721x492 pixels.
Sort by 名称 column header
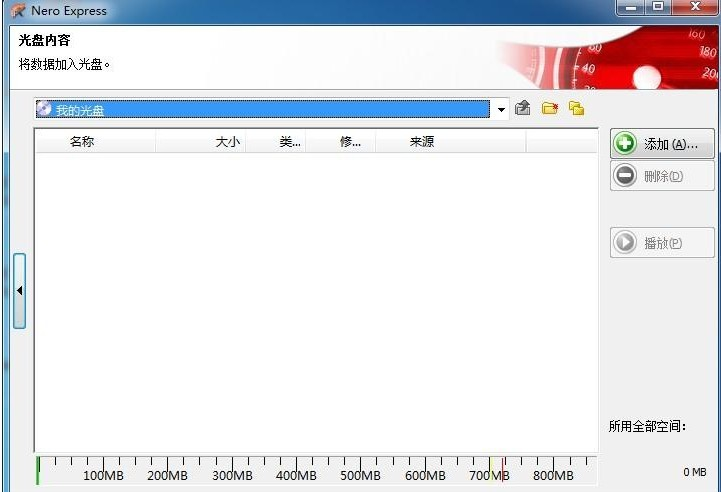click(x=96, y=142)
